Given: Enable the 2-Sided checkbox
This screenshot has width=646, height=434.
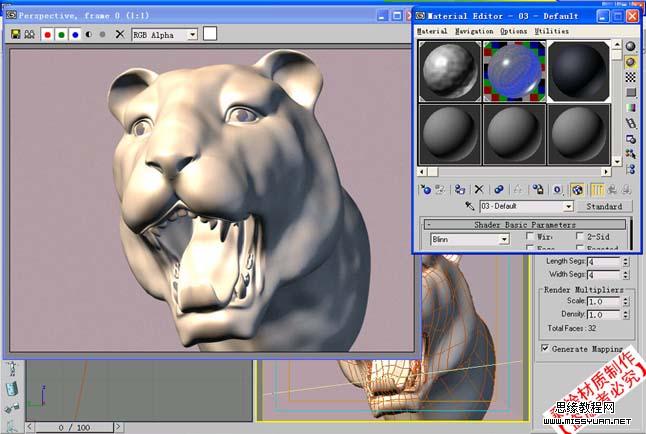Looking at the screenshot, I should pos(580,236).
